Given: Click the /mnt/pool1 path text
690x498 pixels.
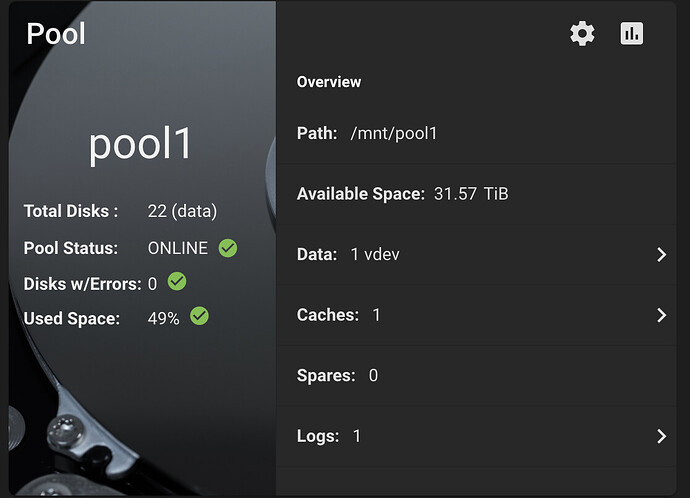Looking at the screenshot, I should 394,133.
